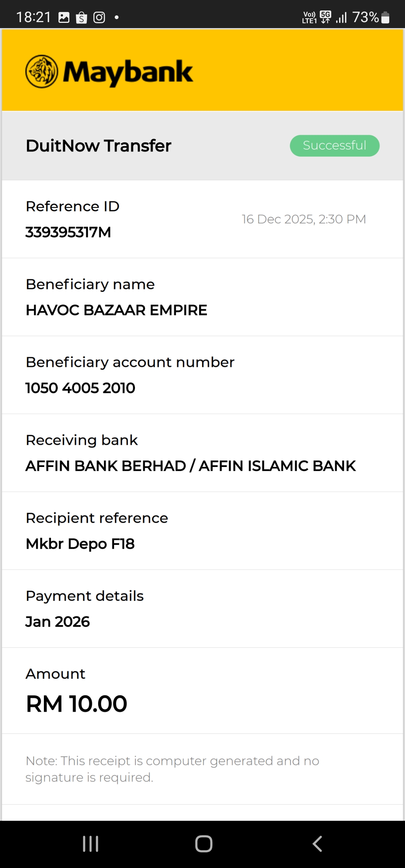The width and height of the screenshot is (405, 868).
Task: Tap the signal strength icon
Action: 341,18
